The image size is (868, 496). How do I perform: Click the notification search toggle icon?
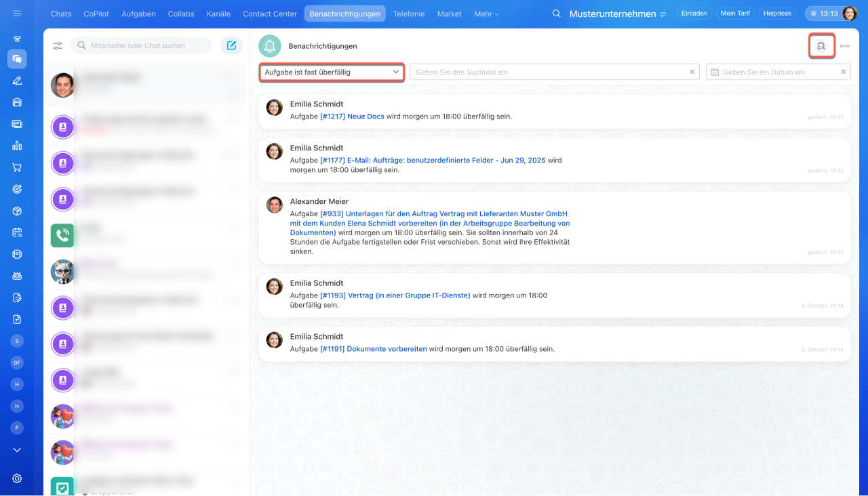click(821, 46)
